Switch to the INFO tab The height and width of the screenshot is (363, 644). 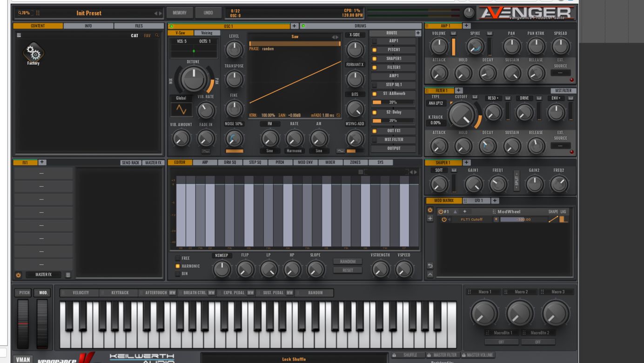pos(88,26)
